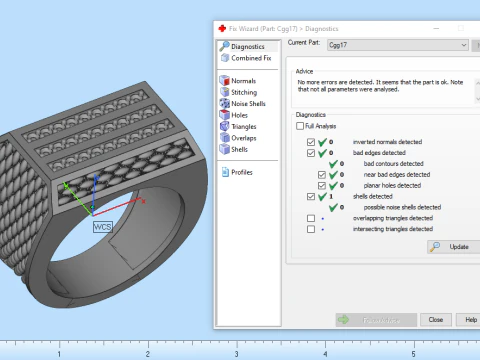Open the Normals fix icon
480x360 pixels.
[x=224, y=81]
